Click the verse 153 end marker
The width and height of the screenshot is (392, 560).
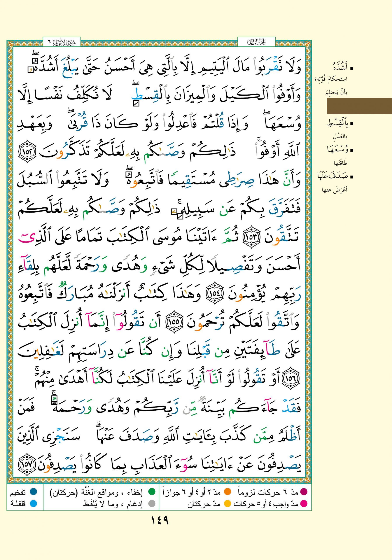coord(251,237)
